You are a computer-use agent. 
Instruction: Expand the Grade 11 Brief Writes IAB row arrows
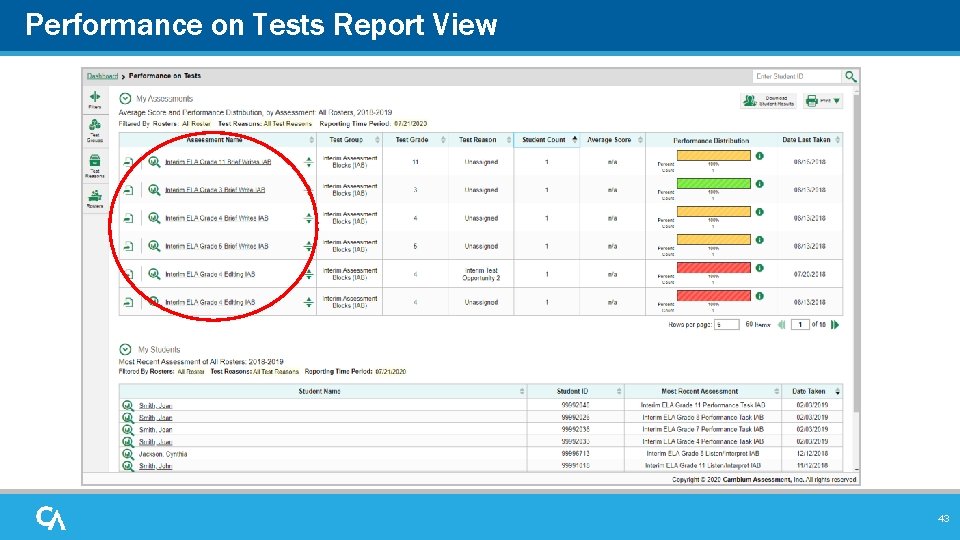click(x=309, y=162)
